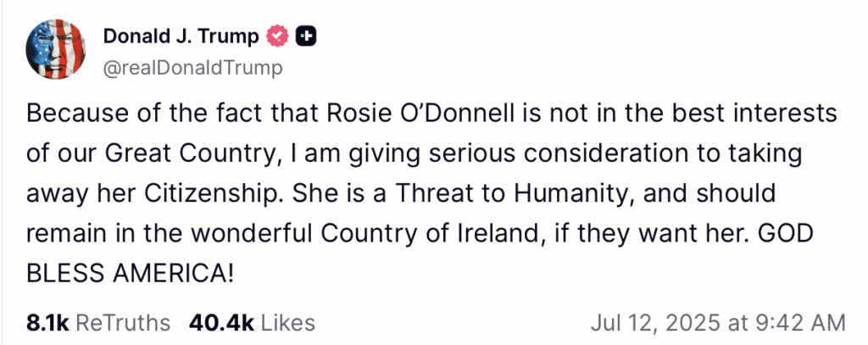Screen dimensions: 868x345
Task: Click the ReTruths label
Action: (x=124, y=322)
